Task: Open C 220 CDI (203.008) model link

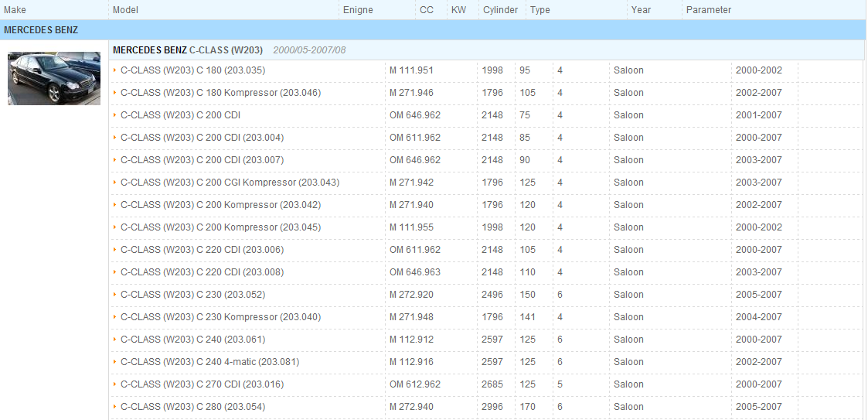Action: 202,272
